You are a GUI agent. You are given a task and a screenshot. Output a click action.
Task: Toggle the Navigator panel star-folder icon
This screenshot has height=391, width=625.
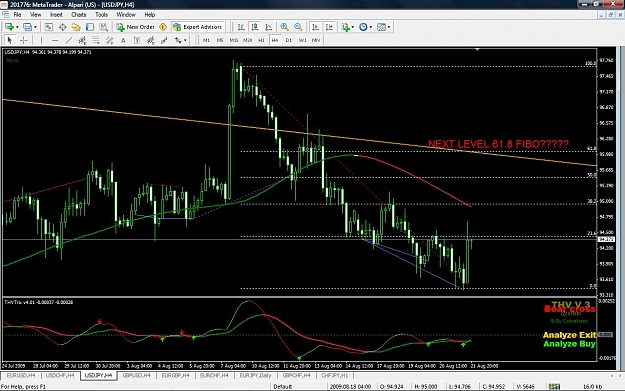76,27
